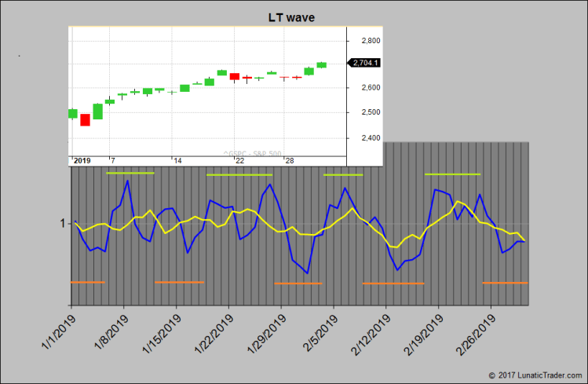Click the rightmost orange horizontal line
The width and height of the screenshot is (588, 384).
point(505,282)
